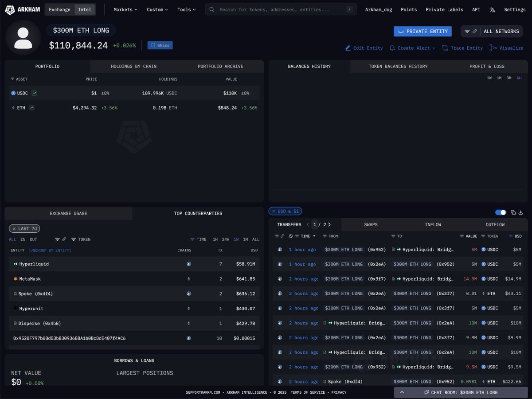Screen dimensions: 532x399
Task: Open the All Networks selector
Action: pos(501,31)
